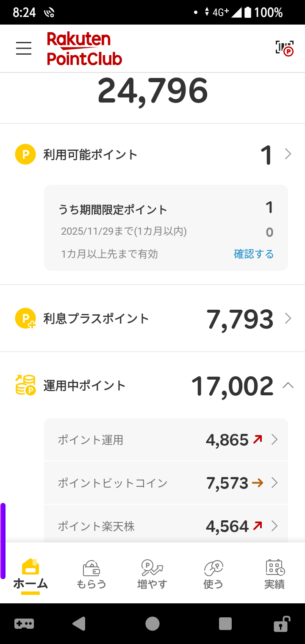The width and height of the screenshot is (305, 644).
Task: Open 利息プラスポイント chevron
Action: pyautogui.click(x=288, y=319)
